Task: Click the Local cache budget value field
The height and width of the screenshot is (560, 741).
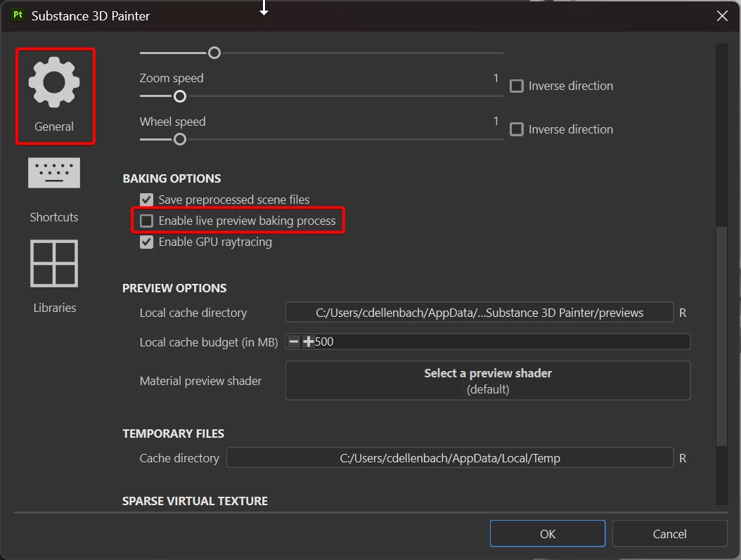Action: click(x=488, y=341)
